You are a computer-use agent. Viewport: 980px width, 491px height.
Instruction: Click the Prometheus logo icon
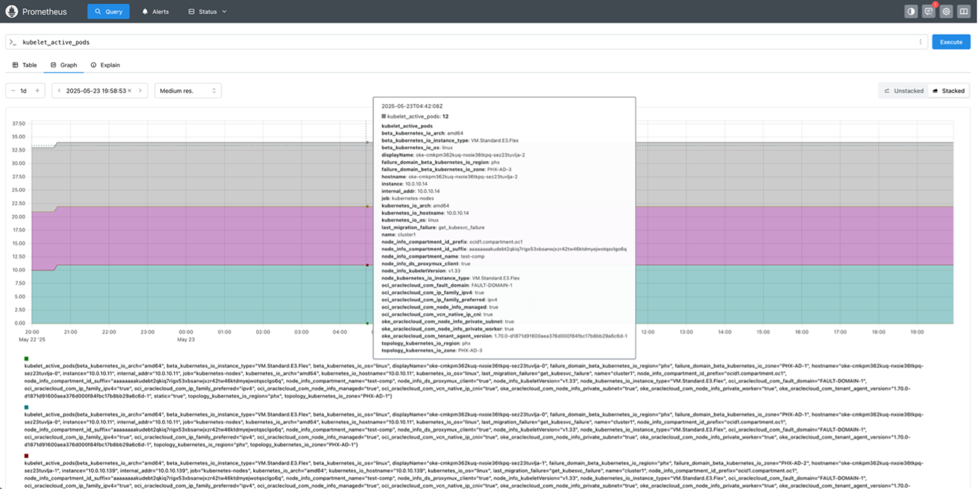12,11
